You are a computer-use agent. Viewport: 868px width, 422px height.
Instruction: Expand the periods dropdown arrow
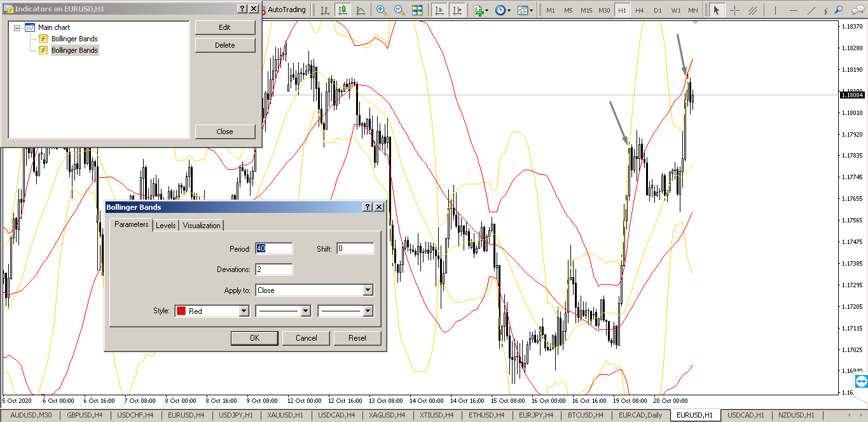509,10
